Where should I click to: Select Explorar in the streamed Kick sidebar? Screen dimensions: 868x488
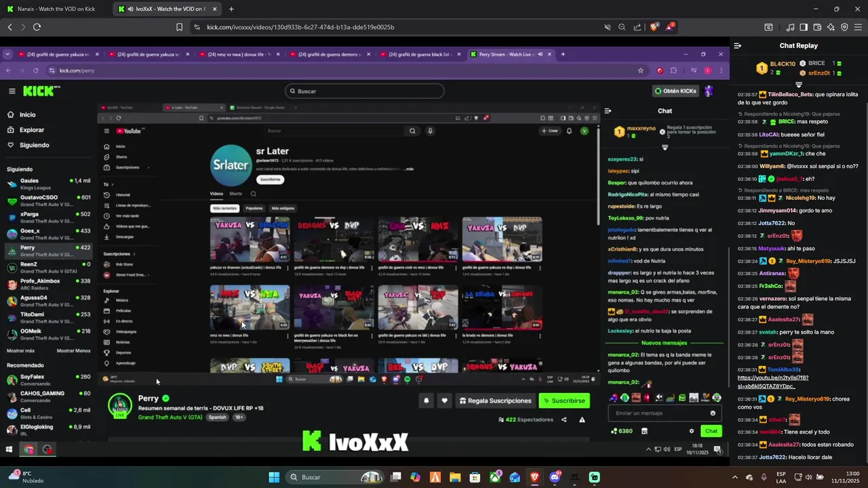(x=32, y=129)
